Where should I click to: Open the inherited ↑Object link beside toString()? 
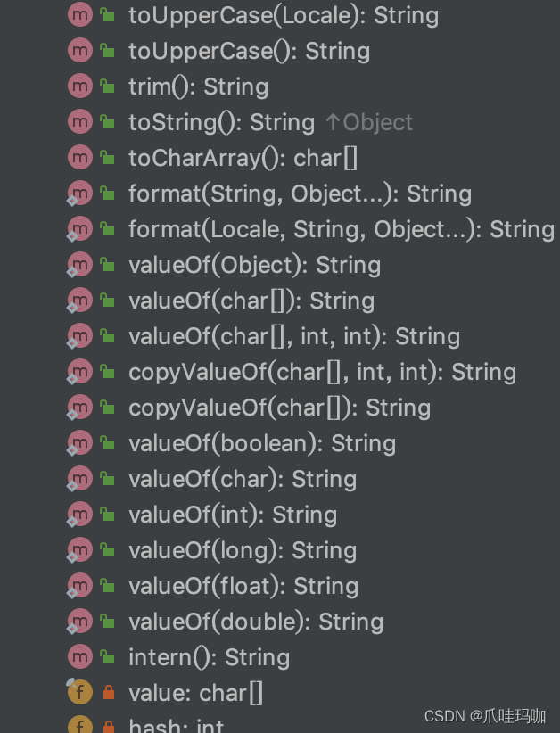click(368, 122)
